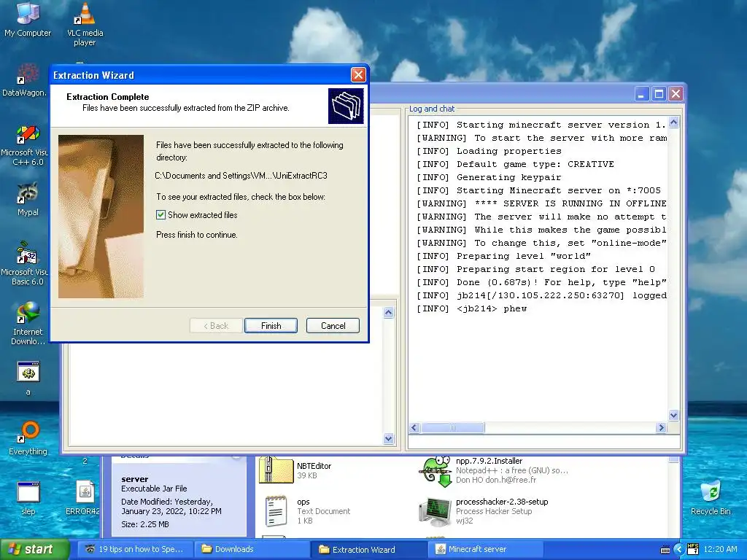
Task: Launch Everything search shortcut
Action: pos(28,438)
